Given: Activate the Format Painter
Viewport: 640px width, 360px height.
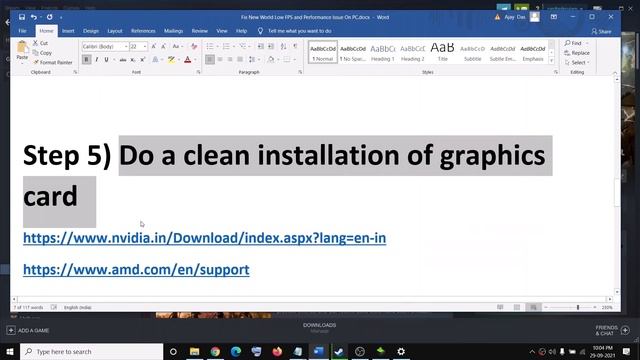Looking at the screenshot, I should tap(53, 62).
